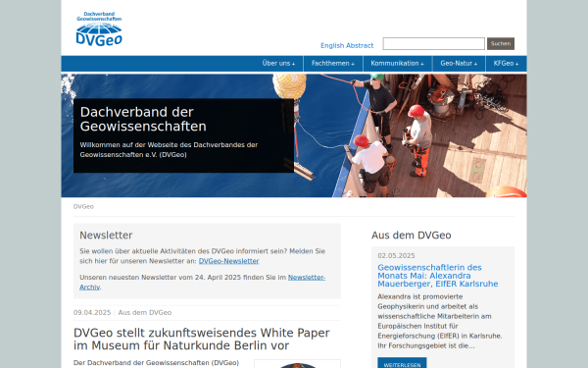
Task: Click the Weiterlesen button
Action: point(402,364)
